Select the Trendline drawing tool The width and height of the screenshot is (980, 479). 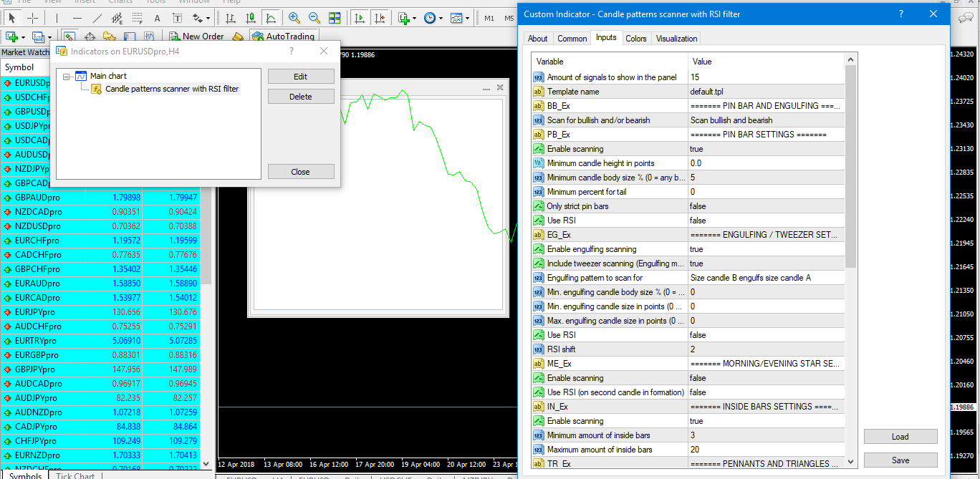point(97,18)
